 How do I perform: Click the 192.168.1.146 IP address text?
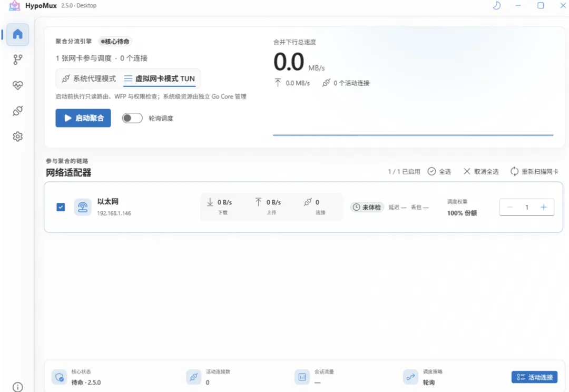pos(114,213)
